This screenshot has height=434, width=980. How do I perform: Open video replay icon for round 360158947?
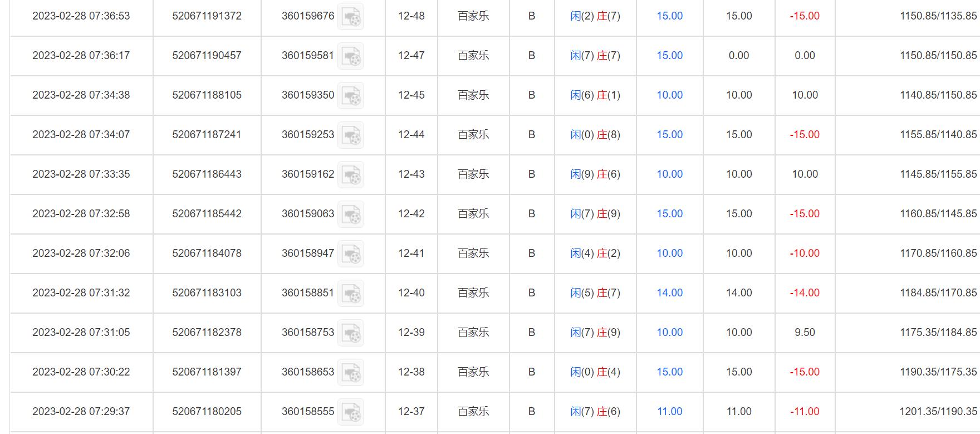point(351,254)
